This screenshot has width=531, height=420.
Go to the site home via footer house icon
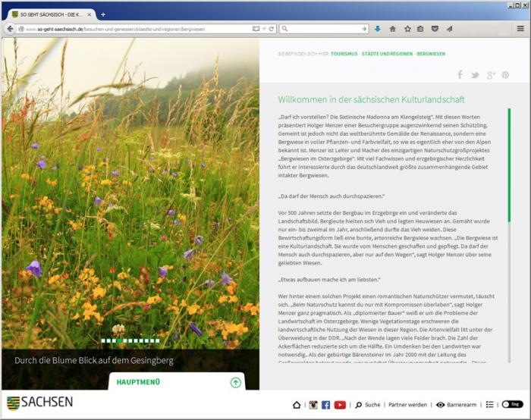(x=297, y=405)
